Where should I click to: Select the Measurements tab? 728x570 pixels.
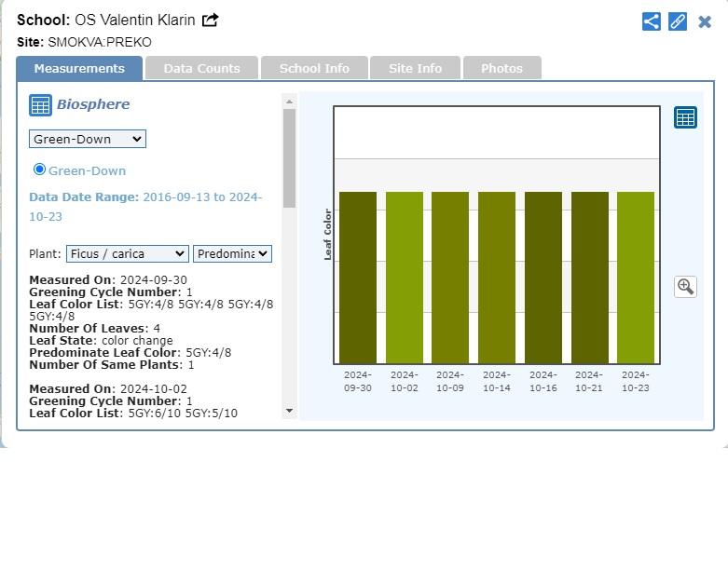79,68
